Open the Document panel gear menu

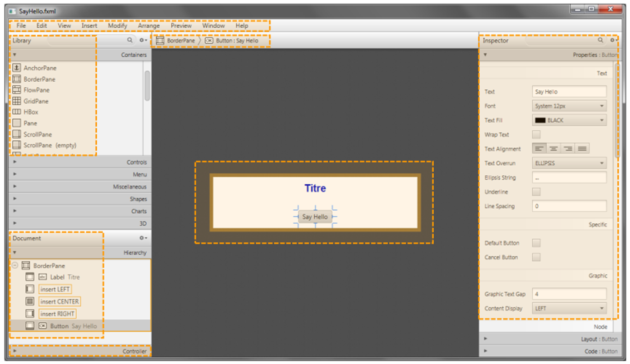(x=143, y=238)
